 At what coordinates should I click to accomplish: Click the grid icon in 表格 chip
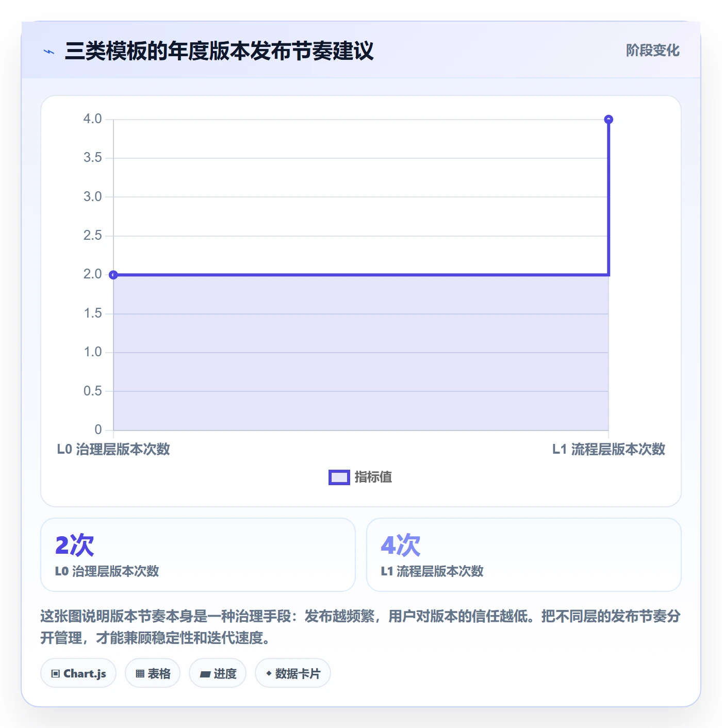140,674
